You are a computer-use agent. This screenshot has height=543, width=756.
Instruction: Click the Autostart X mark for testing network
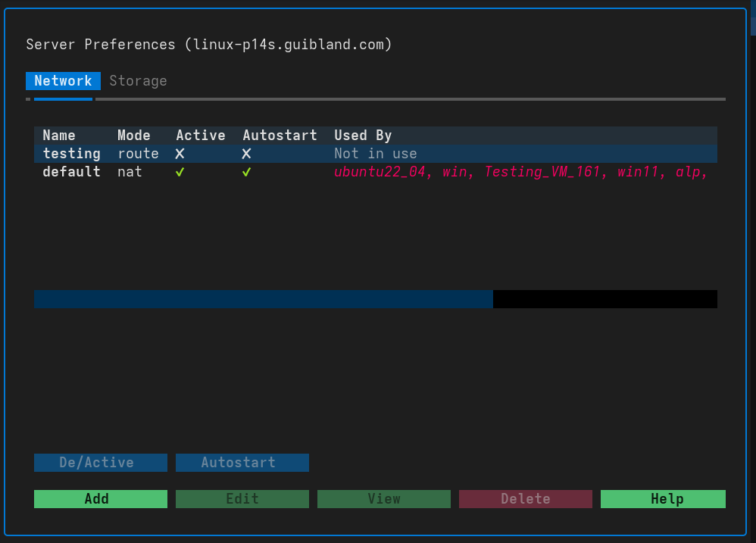[246, 154]
